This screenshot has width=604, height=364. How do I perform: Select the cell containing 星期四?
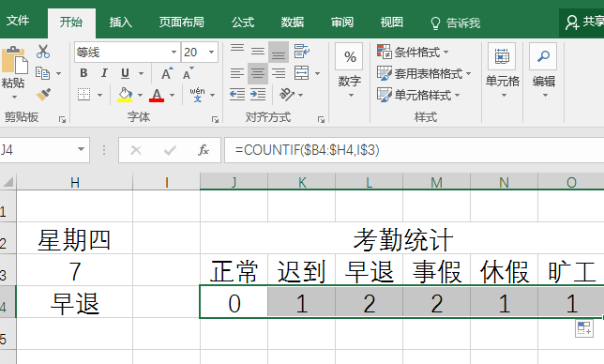[75, 239]
